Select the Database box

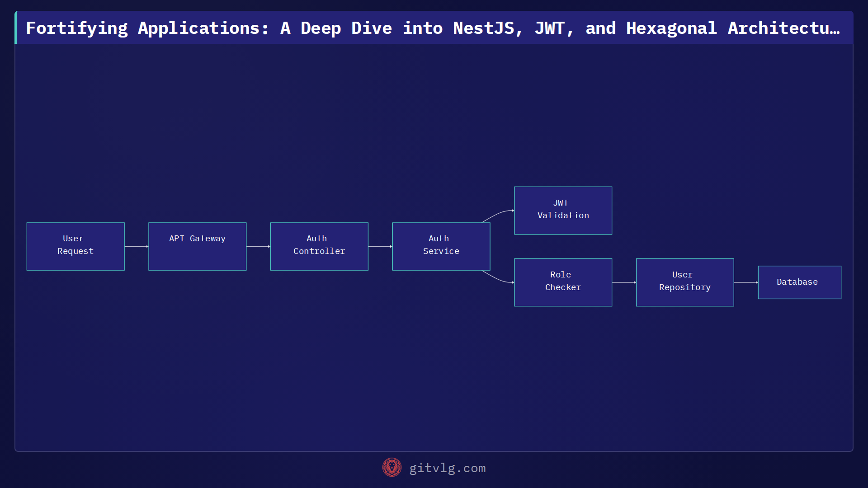[799, 282]
